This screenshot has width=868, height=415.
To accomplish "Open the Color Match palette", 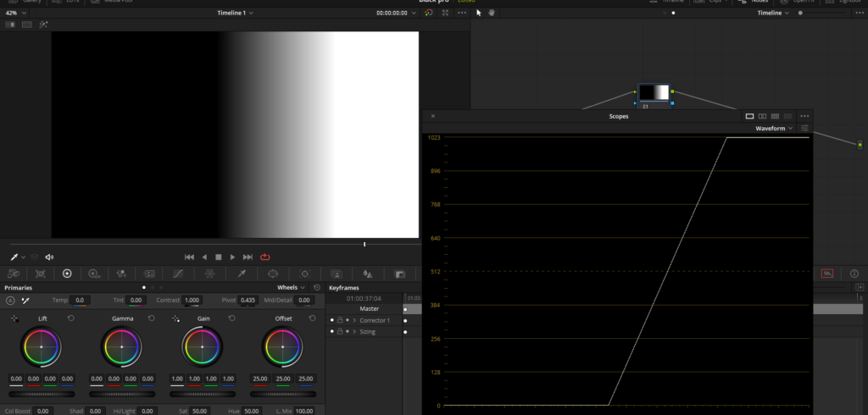I will pyautogui.click(x=41, y=274).
